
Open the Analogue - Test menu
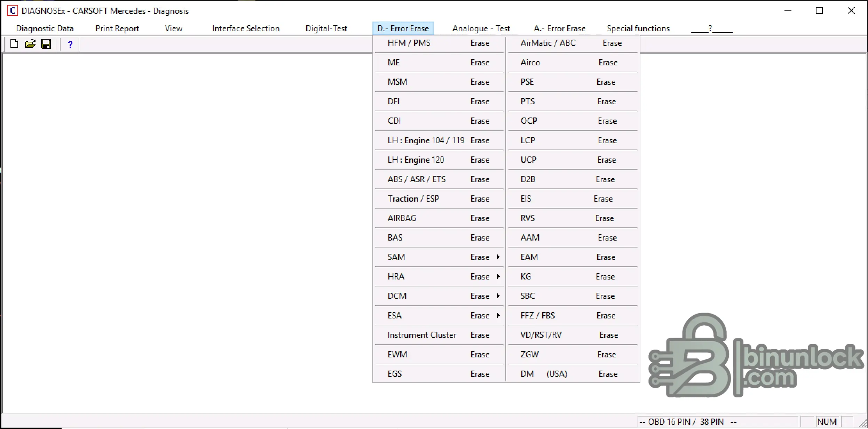coord(481,29)
